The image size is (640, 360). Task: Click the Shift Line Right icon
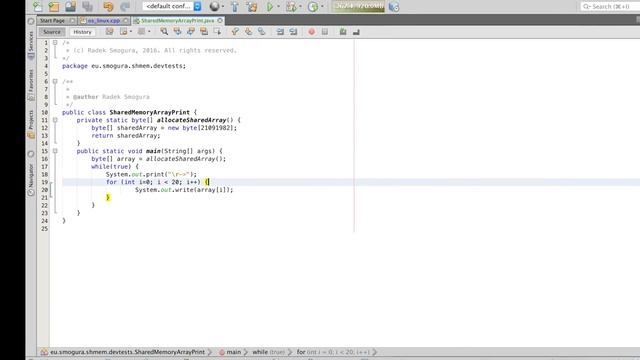[x=293, y=31]
